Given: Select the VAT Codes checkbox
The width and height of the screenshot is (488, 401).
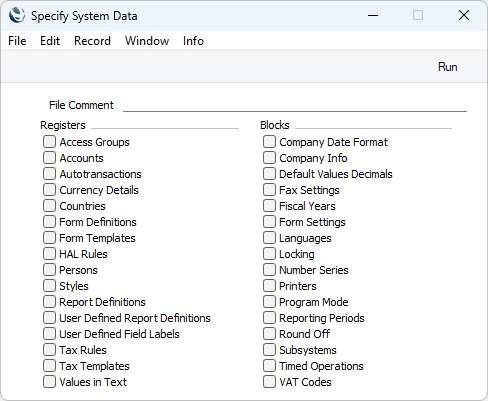Looking at the screenshot, I should pos(269,382).
